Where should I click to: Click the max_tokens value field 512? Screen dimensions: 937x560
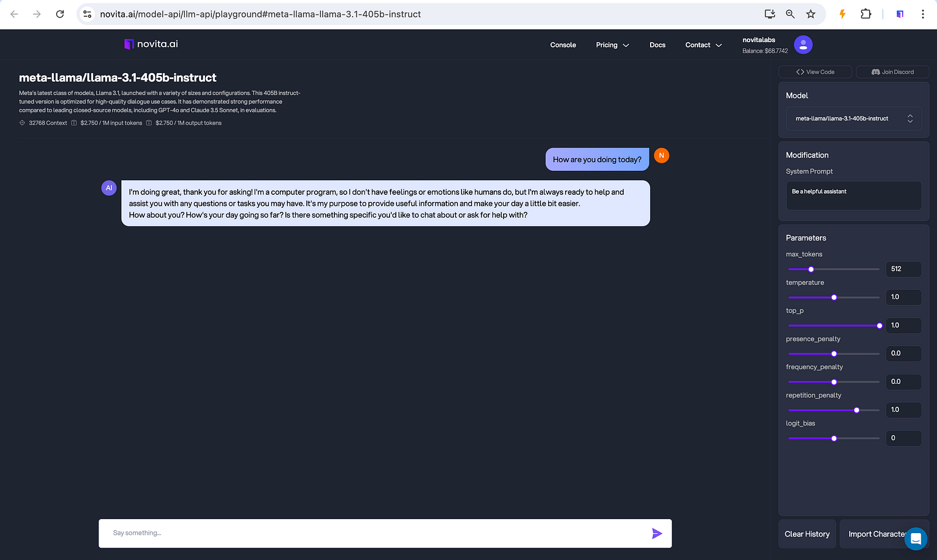click(904, 269)
